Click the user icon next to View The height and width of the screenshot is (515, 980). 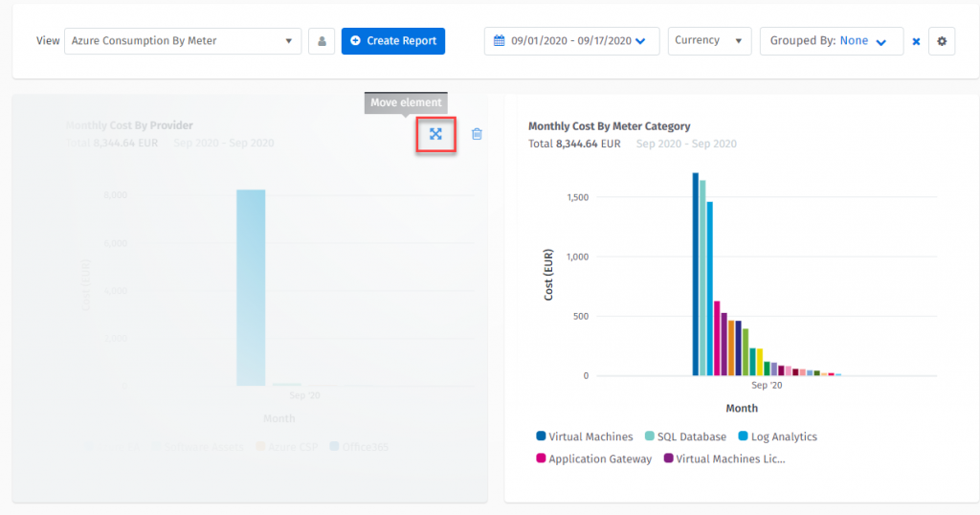tap(322, 41)
